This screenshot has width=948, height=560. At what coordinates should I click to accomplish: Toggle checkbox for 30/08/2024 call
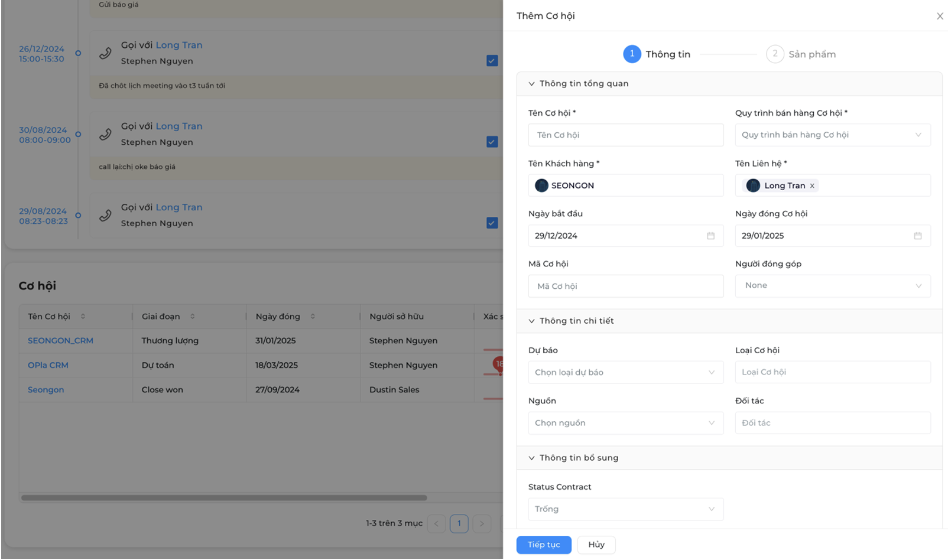[492, 142]
